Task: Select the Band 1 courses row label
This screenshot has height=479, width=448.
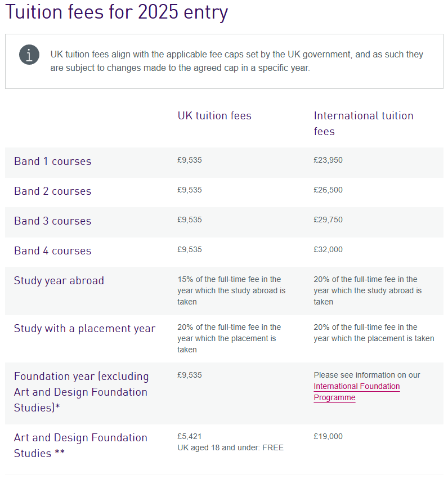Action: tap(52, 162)
